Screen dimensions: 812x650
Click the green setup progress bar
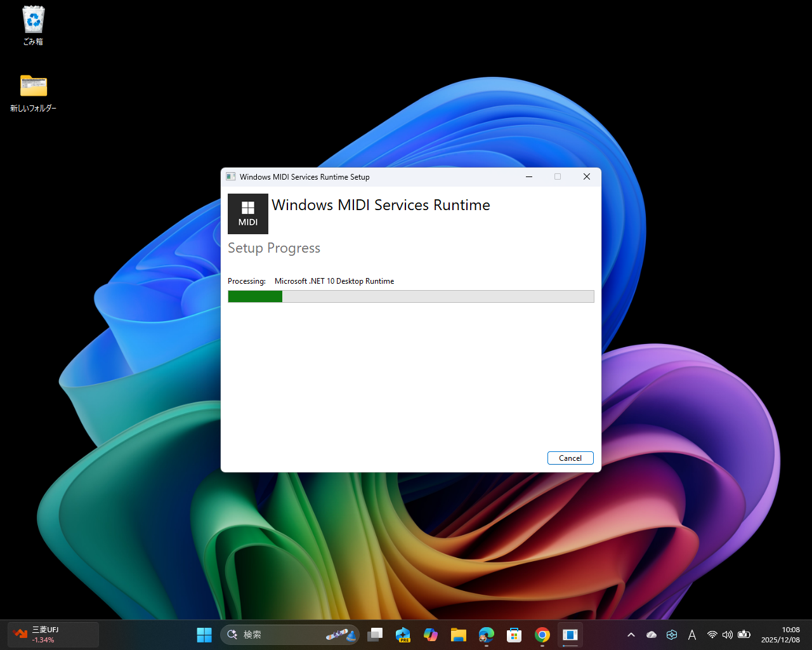tap(411, 296)
